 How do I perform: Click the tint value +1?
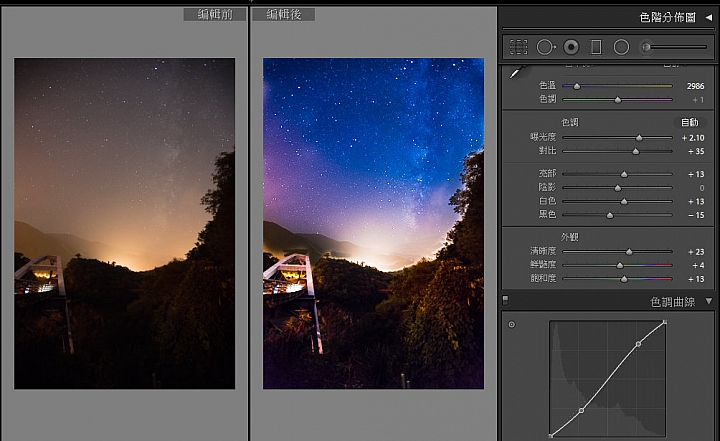(698, 100)
